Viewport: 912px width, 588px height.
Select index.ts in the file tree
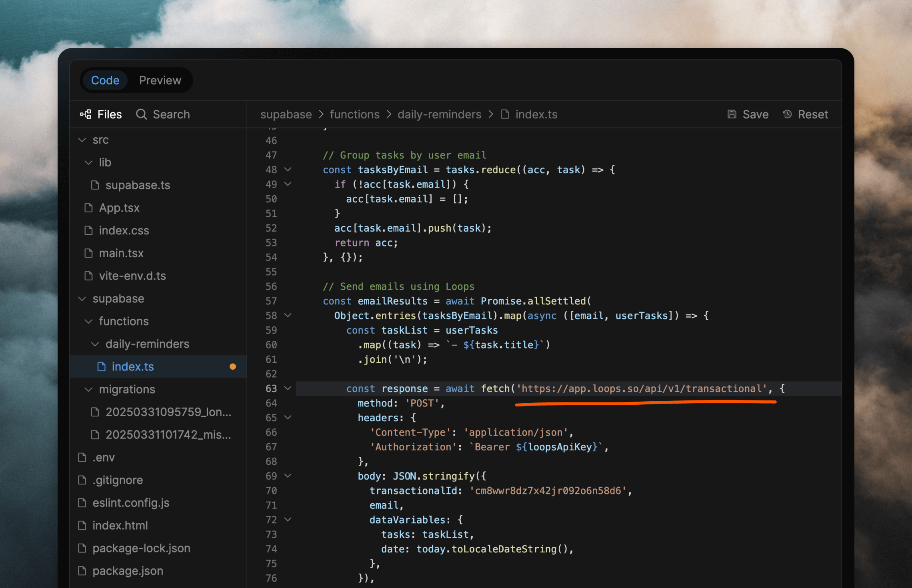pos(158,366)
